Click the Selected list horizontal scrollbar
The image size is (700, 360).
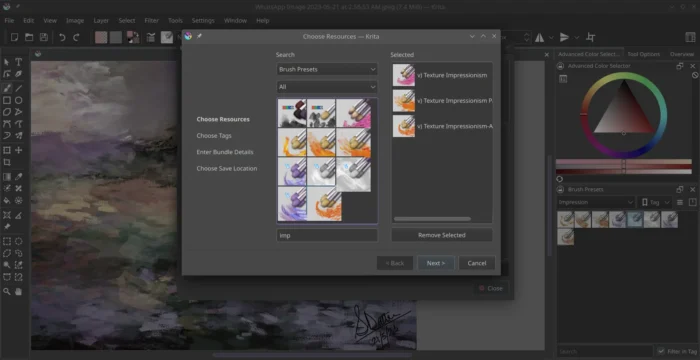[432, 219]
